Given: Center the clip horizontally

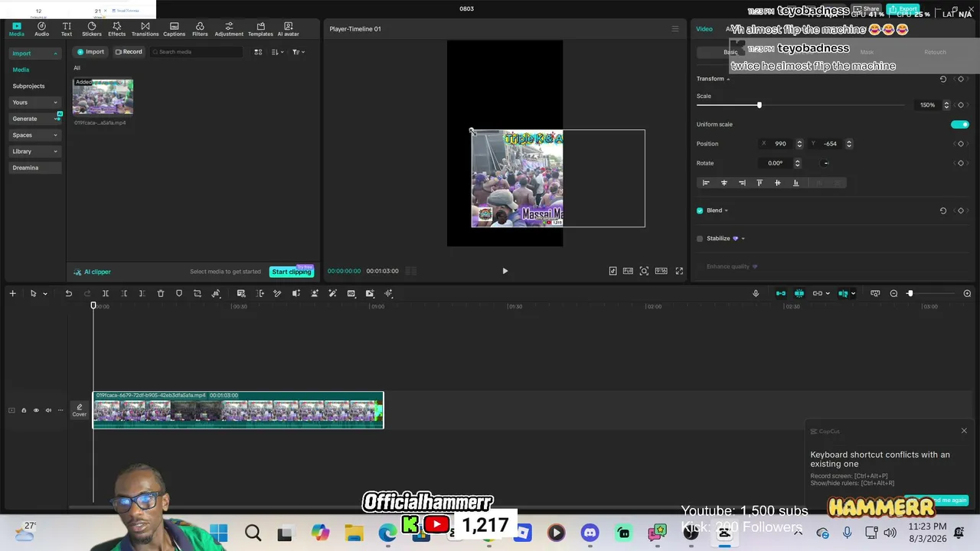Looking at the screenshot, I should click(x=724, y=183).
